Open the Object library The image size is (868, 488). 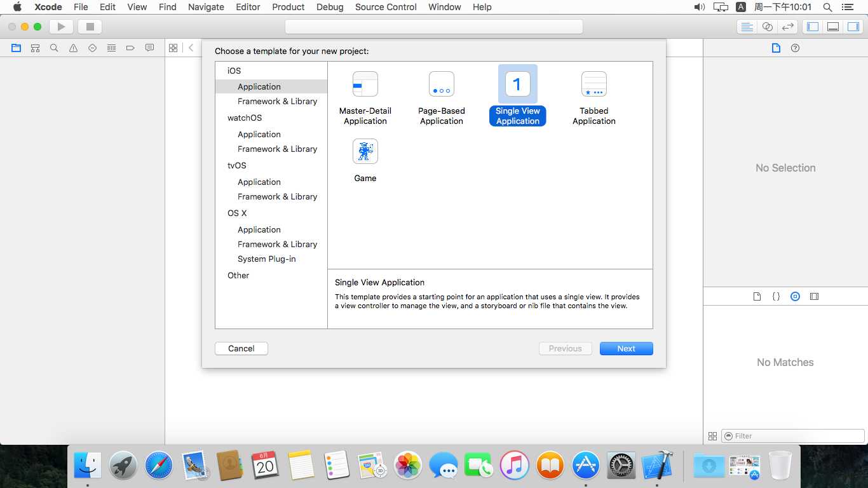click(x=795, y=296)
